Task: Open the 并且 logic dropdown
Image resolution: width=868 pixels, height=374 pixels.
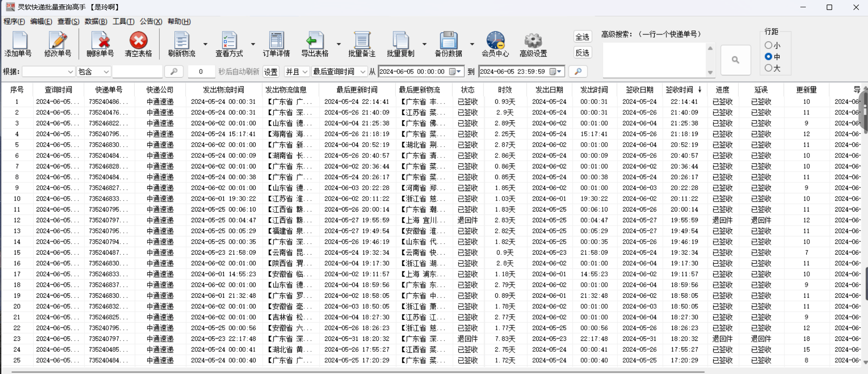Action: click(297, 72)
